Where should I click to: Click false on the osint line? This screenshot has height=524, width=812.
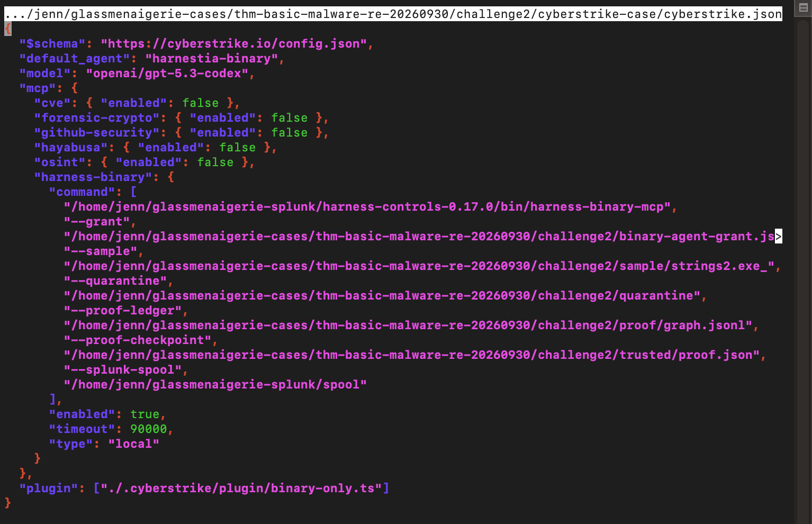tap(215, 162)
